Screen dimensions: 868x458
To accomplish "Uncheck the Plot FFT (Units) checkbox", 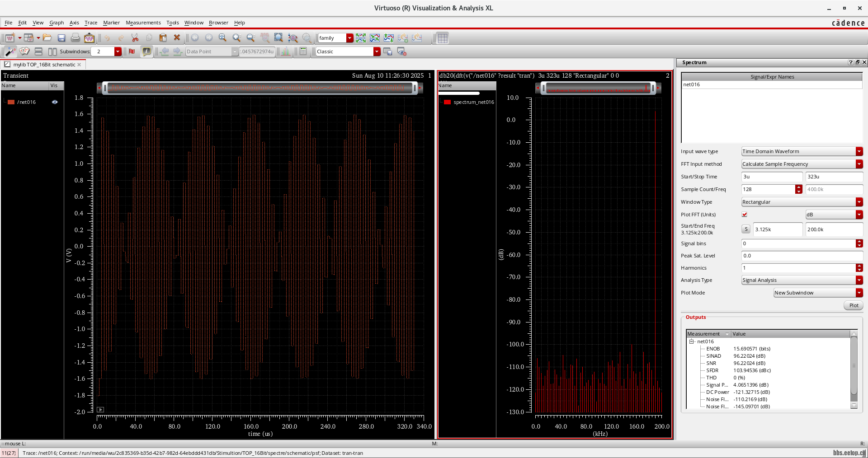I will coord(745,215).
